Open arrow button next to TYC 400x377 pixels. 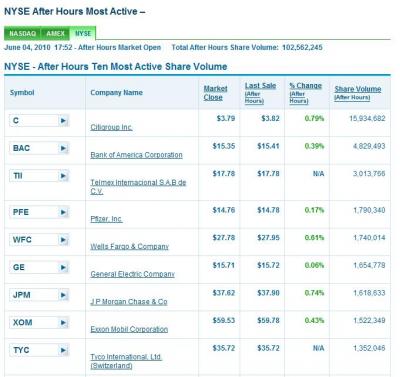64,350
